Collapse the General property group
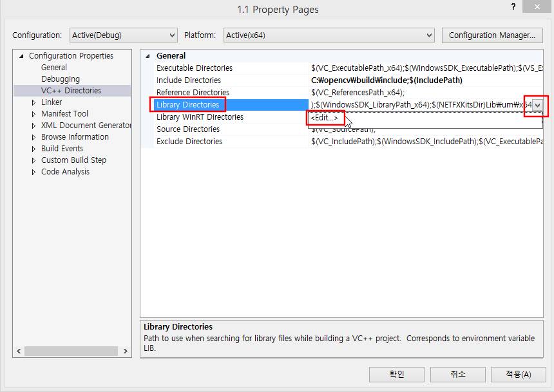This screenshot has width=554, height=392. pyautogui.click(x=149, y=56)
